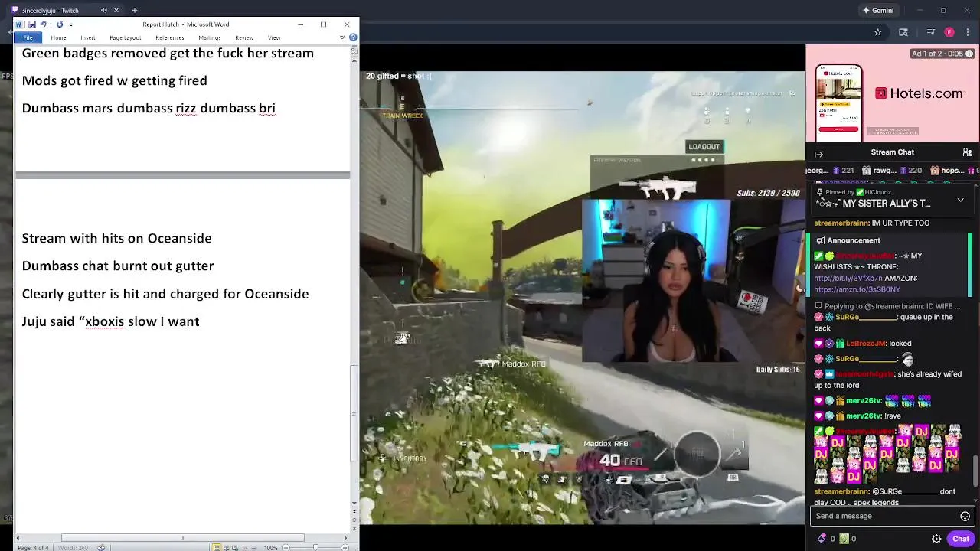
Task: Open Chrome three-dot menu
Action: click(967, 32)
